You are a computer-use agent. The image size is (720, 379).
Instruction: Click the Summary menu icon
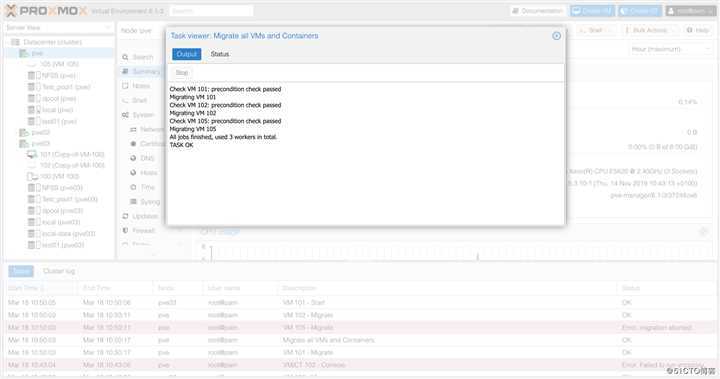tap(125, 72)
